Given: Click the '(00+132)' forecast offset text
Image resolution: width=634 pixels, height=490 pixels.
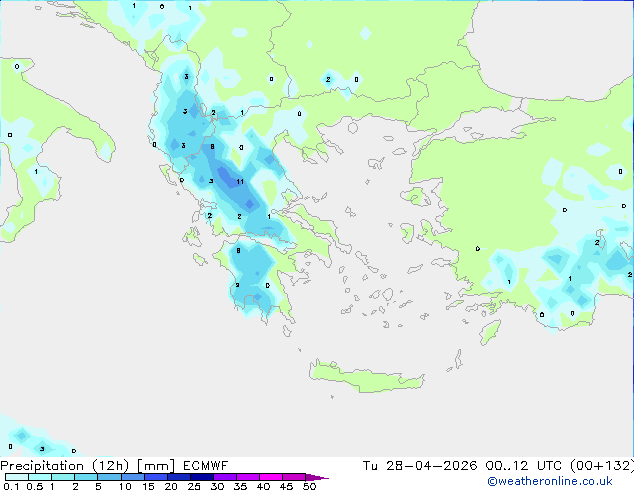Looking at the screenshot, I should point(602,466).
